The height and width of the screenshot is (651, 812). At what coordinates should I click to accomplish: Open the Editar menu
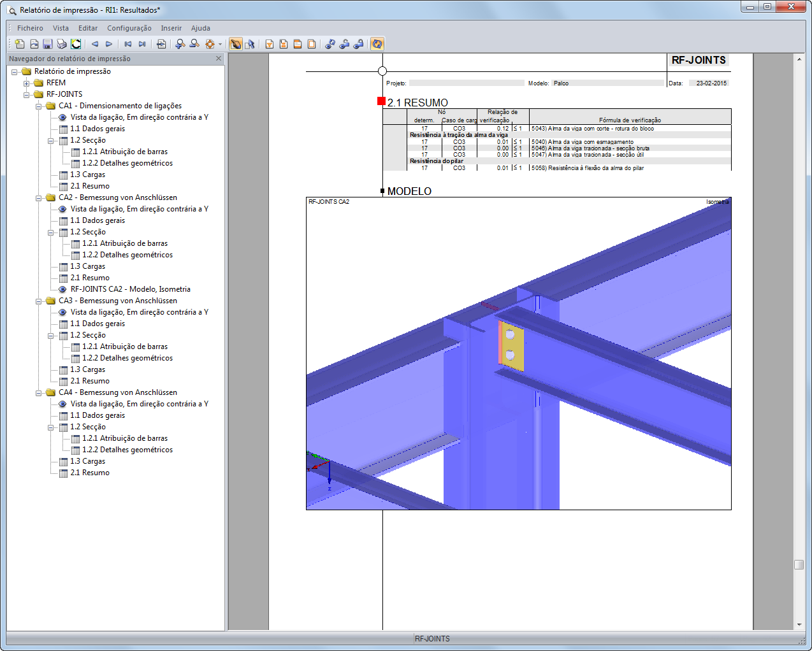(x=88, y=28)
